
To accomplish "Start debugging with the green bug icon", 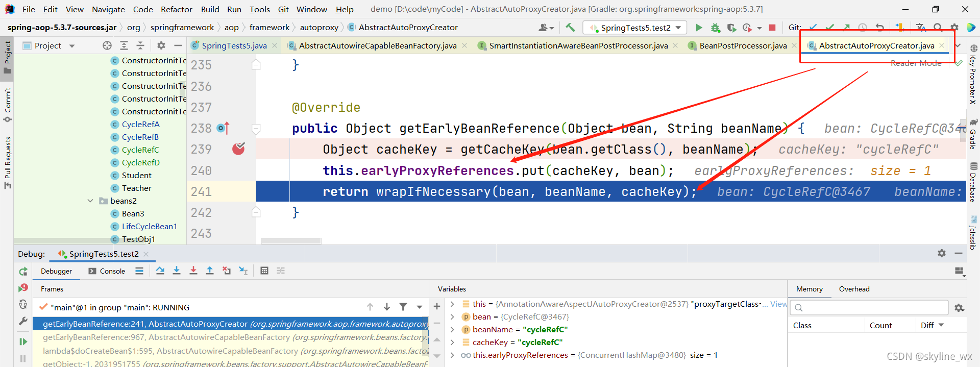I will pyautogui.click(x=716, y=28).
